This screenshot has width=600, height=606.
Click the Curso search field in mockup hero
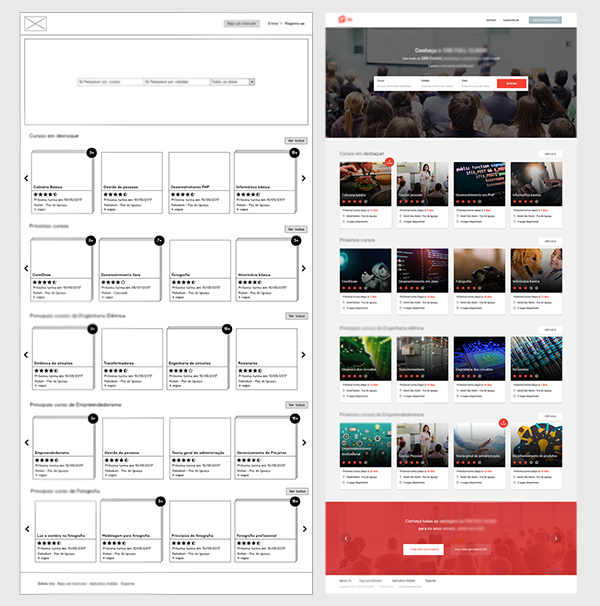(396, 83)
